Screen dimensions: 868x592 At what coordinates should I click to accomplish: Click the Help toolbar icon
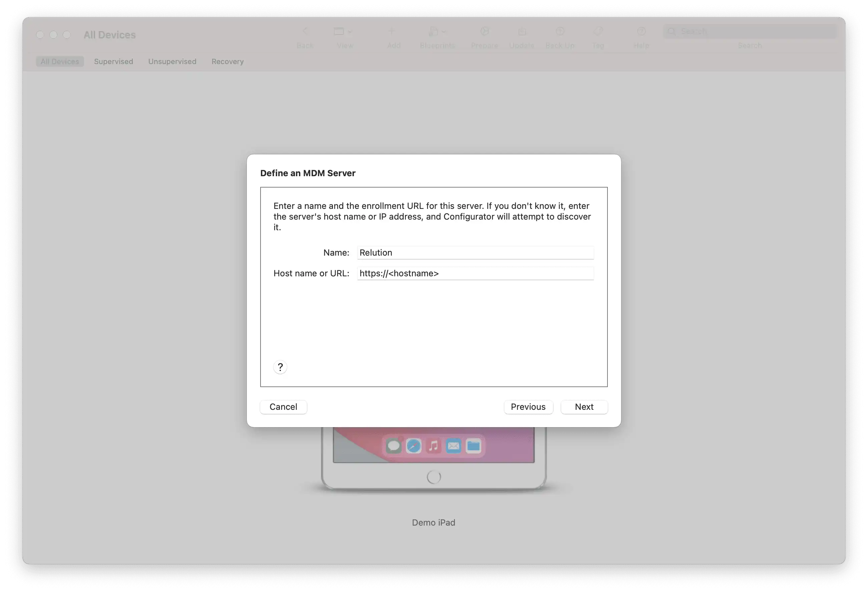coord(641,31)
